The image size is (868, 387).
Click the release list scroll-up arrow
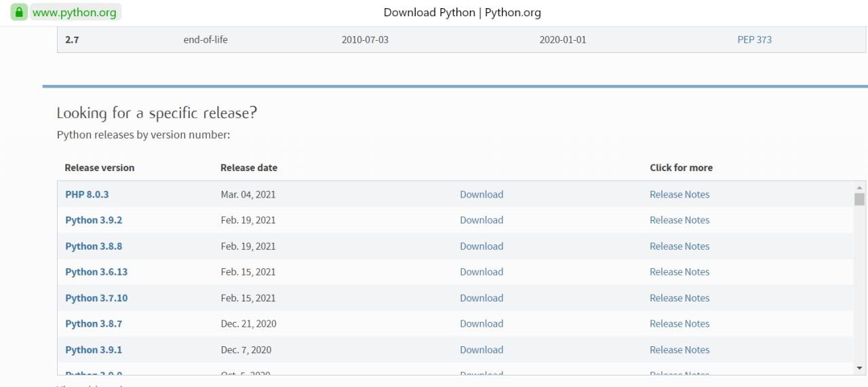[859, 187]
